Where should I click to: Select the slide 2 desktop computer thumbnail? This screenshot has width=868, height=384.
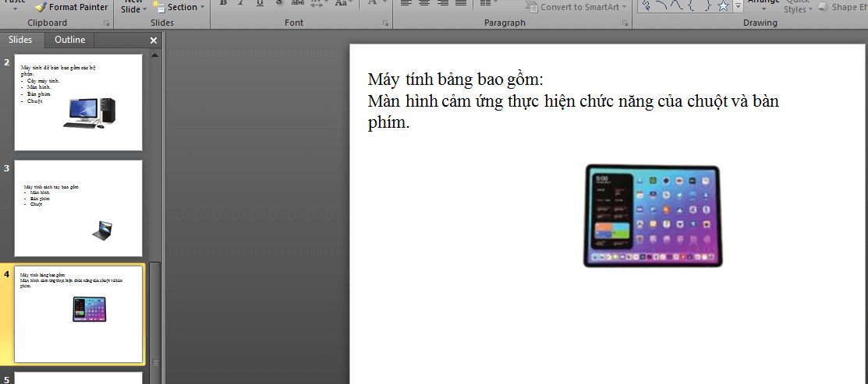[78, 102]
